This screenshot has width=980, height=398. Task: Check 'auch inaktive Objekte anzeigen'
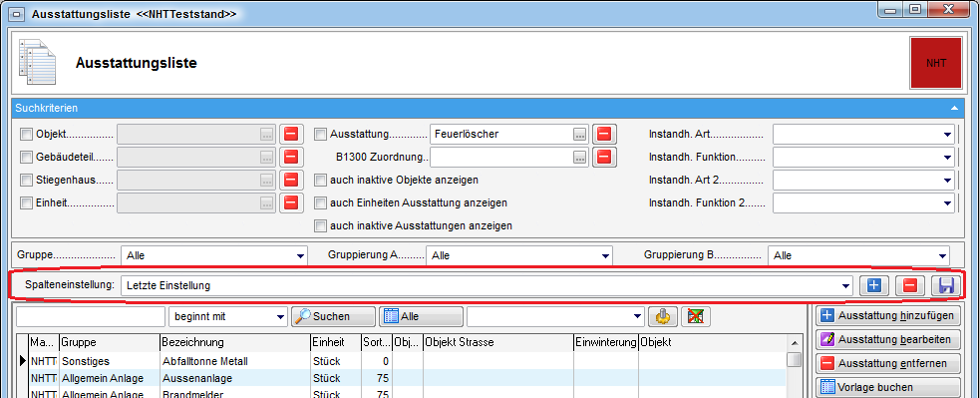[320, 181]
